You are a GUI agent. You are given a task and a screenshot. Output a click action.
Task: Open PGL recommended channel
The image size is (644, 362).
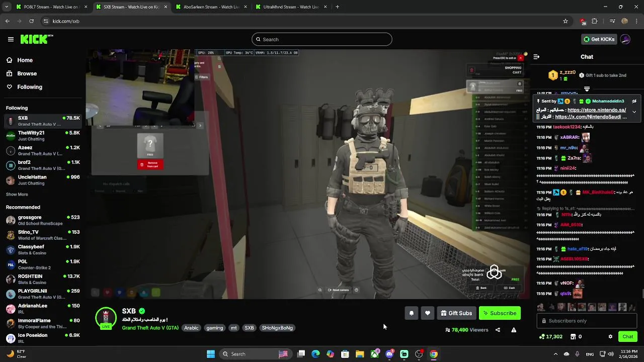[43, 264]
